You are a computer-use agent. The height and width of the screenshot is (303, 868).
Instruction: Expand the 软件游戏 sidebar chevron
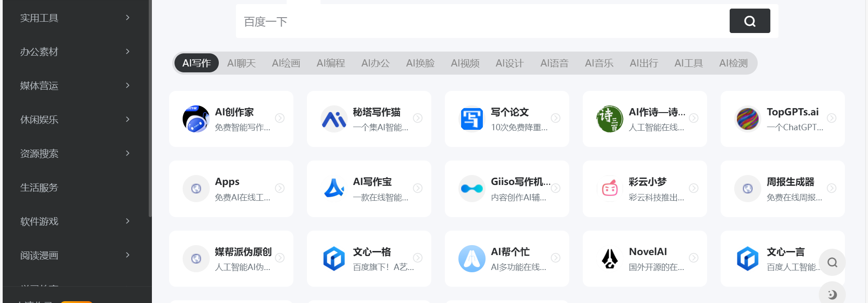tap(127, 221)
